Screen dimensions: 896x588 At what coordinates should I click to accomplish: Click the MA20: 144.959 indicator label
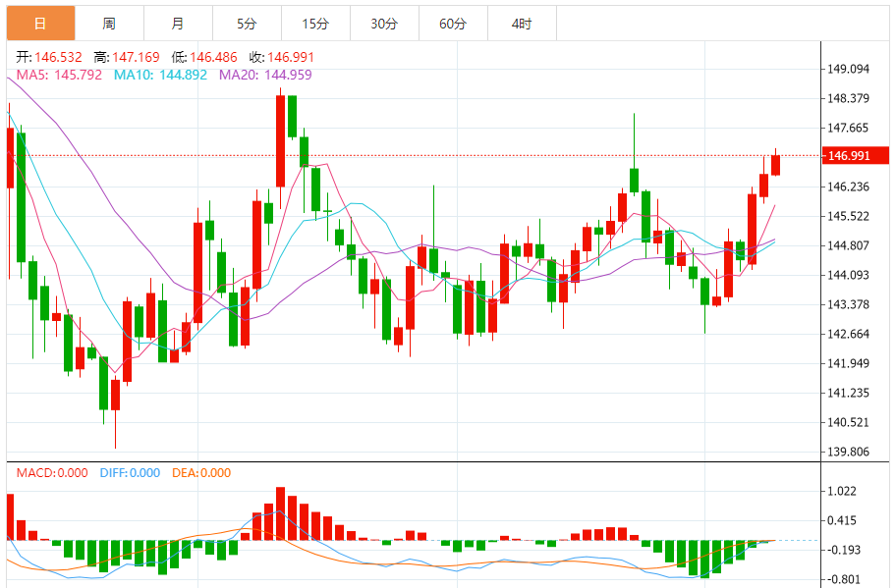(x=265, y=75)
